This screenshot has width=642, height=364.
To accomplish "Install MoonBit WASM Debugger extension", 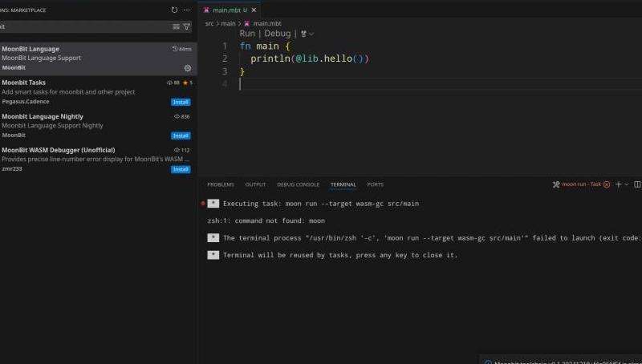I will point(181,169).
